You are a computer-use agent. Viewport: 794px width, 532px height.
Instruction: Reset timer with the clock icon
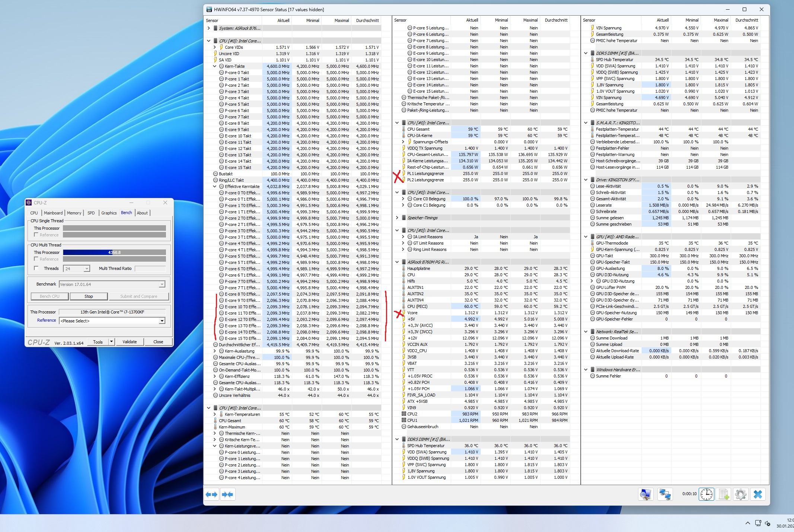tap(706, 494)
